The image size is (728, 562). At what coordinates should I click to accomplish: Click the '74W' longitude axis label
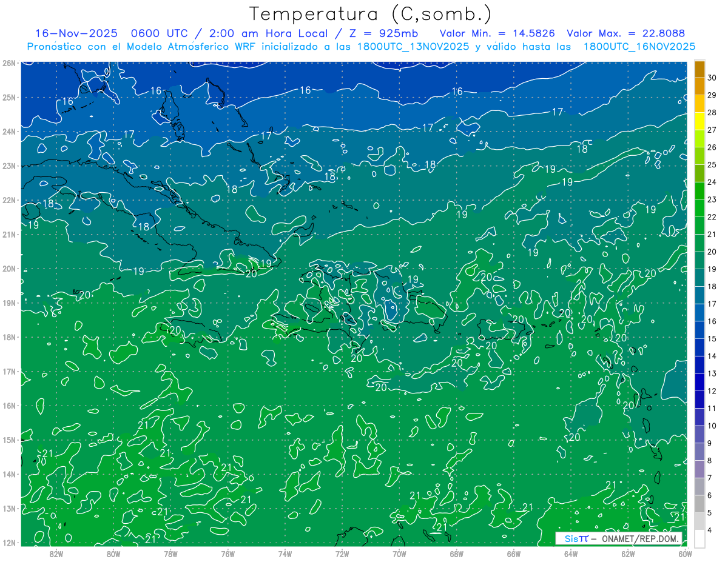[285, 554]
